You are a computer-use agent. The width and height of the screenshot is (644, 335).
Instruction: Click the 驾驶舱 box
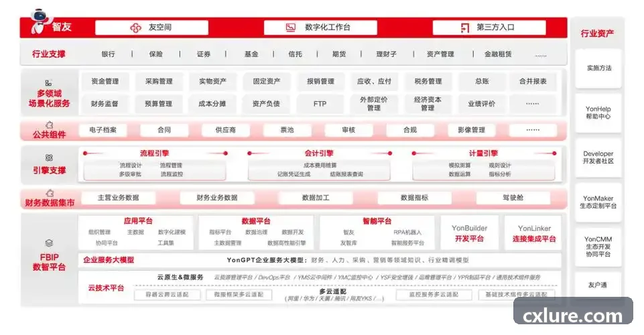coord(513,198)
